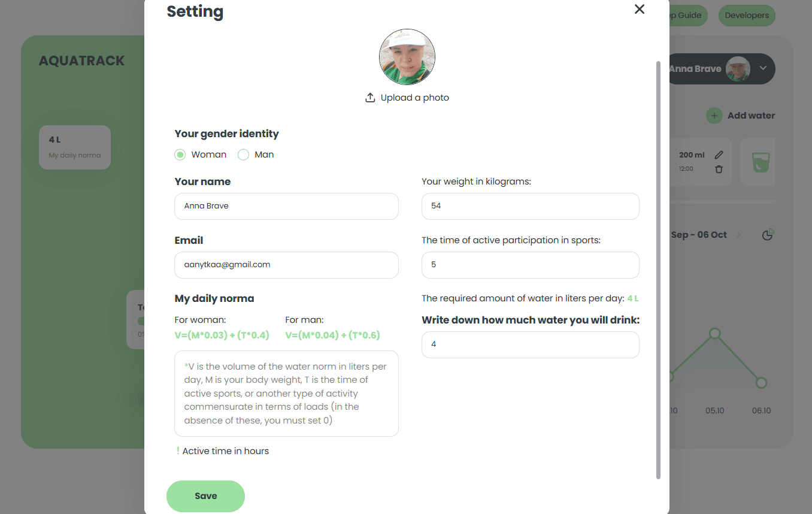
Task: Click the Upload a photo link
Action: pos(414,98)
